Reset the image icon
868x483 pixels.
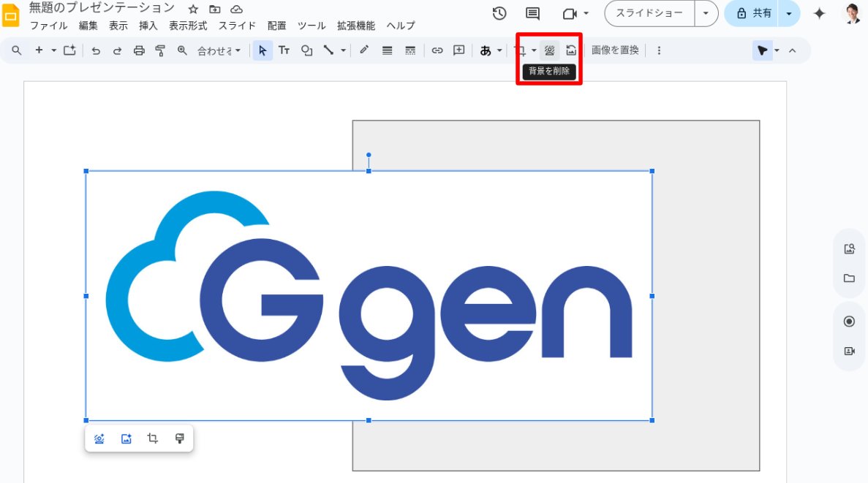click(570, 50)
